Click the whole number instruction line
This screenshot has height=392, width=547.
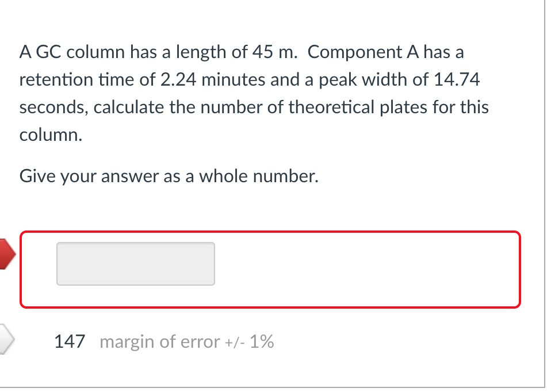click(168, 176)
